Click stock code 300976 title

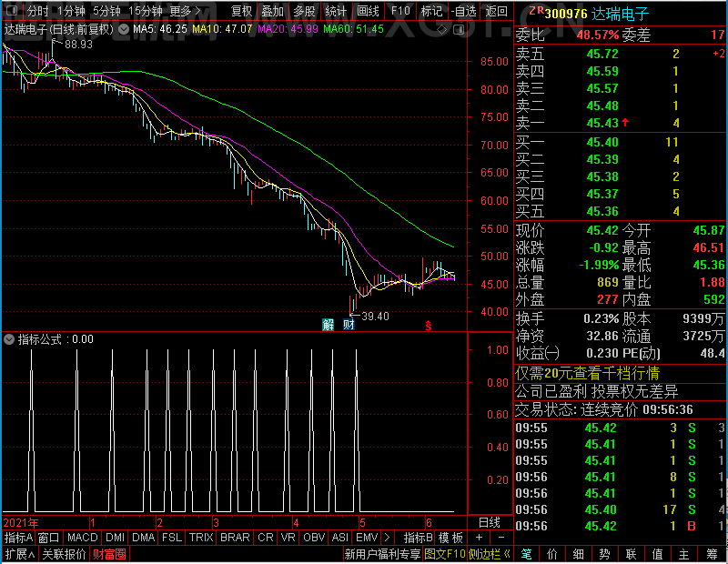565,14
